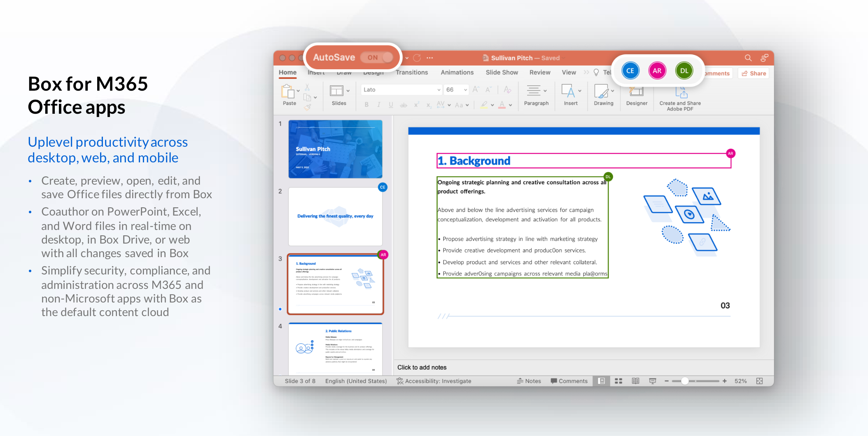The height and width of the screenshot is (436, 868).
Task: Toggle the AutoSave switch
Action: coord(376,58)
